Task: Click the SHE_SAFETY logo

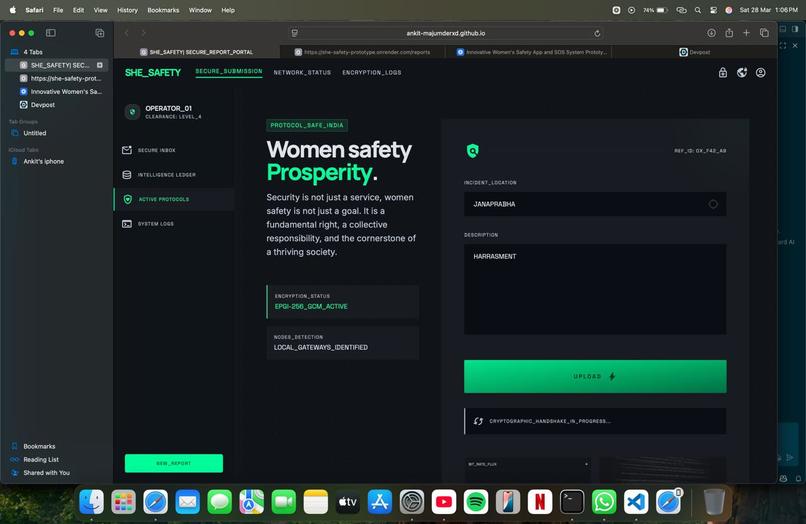Action: [x=153, y=73]
